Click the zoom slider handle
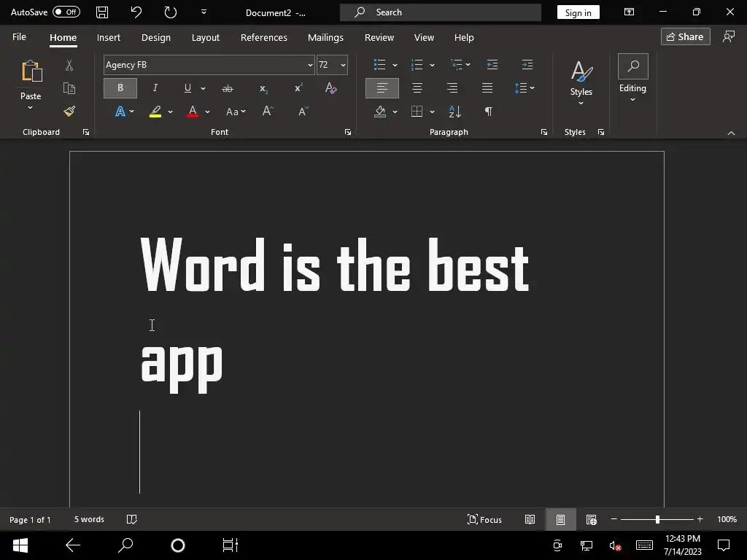 pos(657,519)
